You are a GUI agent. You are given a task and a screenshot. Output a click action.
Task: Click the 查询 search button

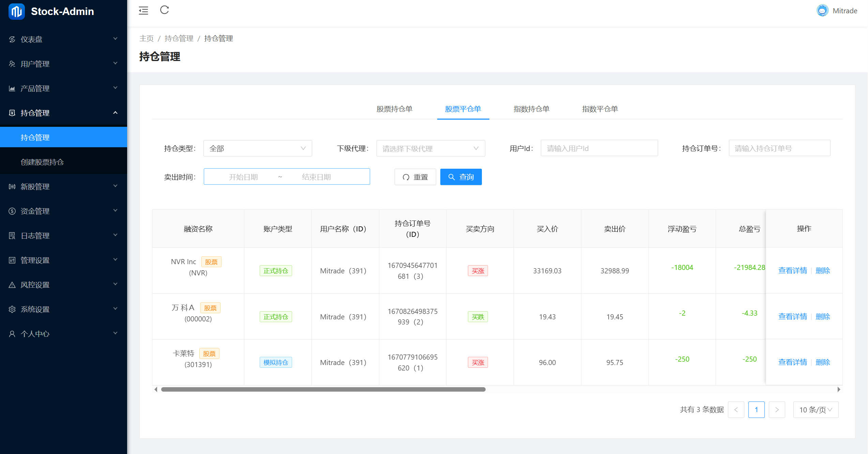coord(461,177)
